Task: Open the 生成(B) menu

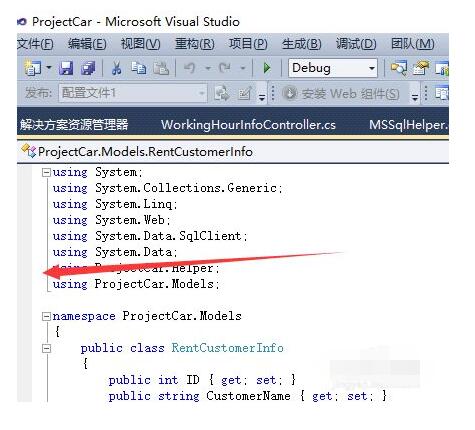Action: click(x=302, y=44)
